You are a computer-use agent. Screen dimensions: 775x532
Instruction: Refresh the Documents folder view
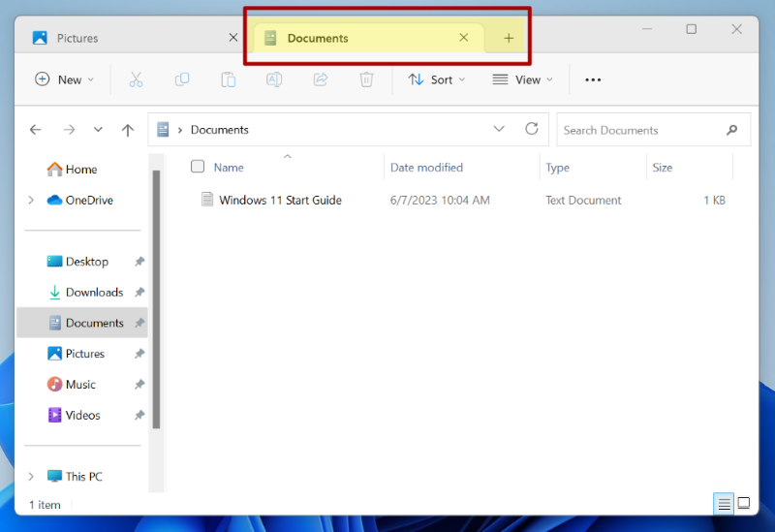click(x=531, y=129)
